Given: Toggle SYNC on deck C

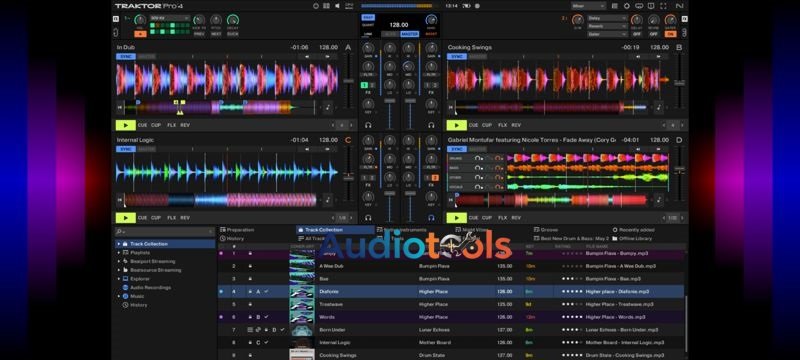Looking at the screenshot, I should tap(126, 149).
